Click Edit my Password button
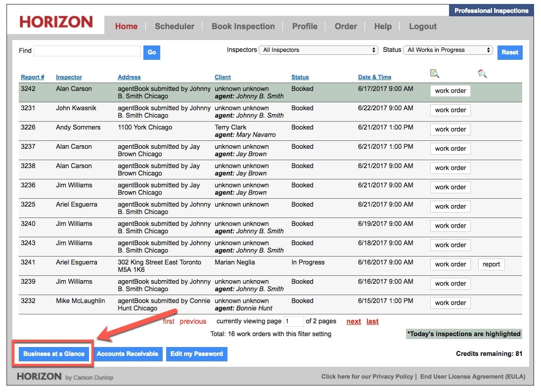 (x=196, y=354)
